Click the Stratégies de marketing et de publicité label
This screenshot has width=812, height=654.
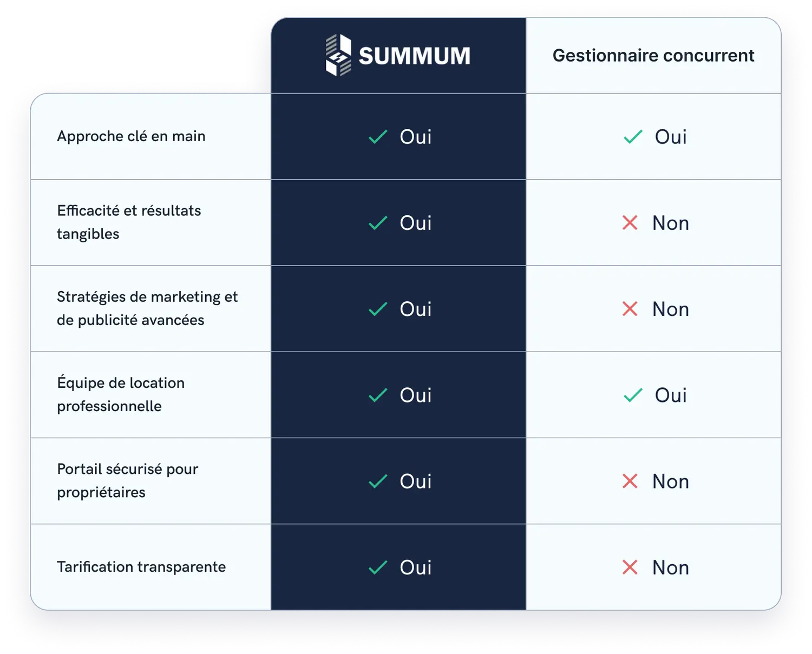click(147, 308)
